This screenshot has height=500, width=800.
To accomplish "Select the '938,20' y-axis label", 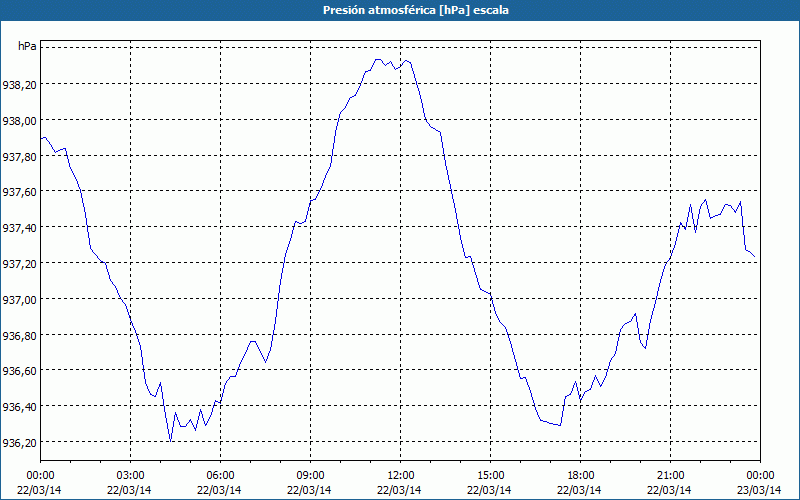I will [x=19, y=85].
